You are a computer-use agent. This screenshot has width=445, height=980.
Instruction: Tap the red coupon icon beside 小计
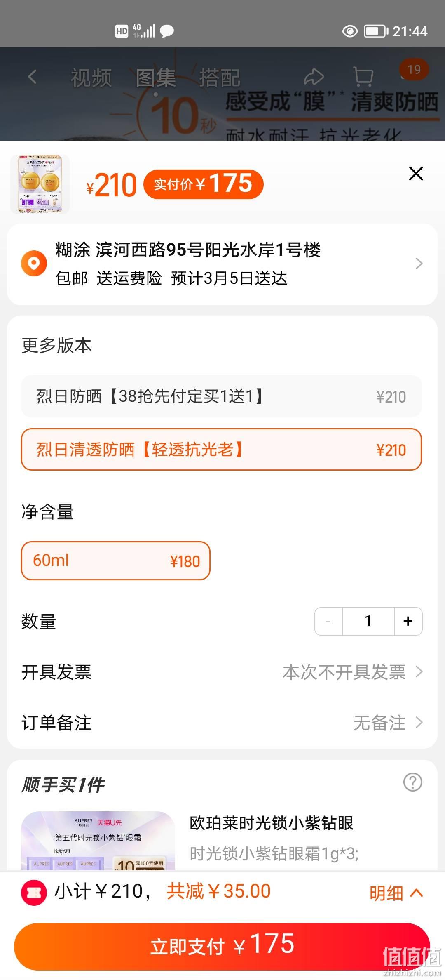click(34, 893)
